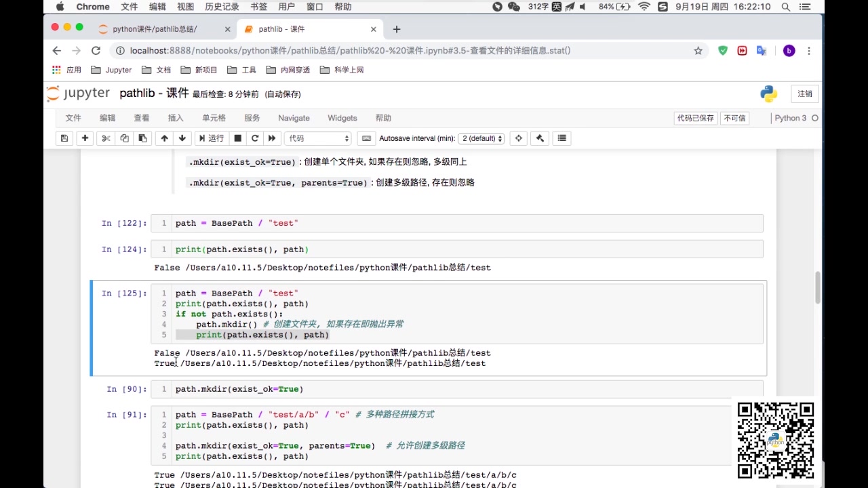Click the 代码已保存 status button
Image resolution: width=868 pixels, height=488 pixels.
pyautogui.click(x=696, y=118)
